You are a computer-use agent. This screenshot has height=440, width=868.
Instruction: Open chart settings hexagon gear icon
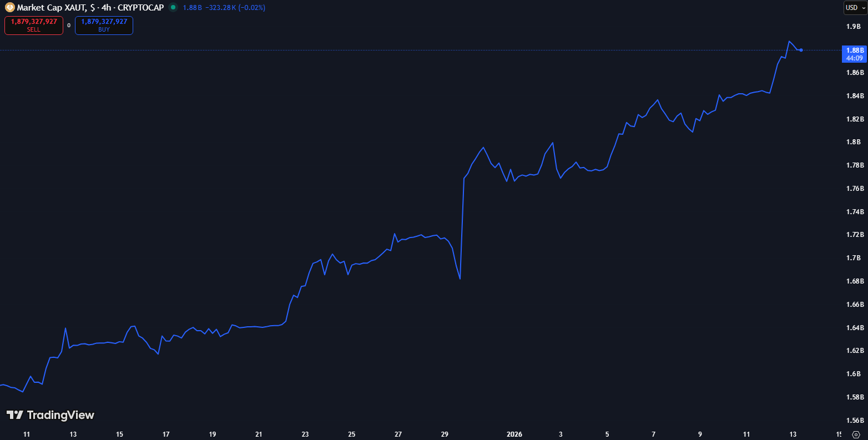[856, 434]
